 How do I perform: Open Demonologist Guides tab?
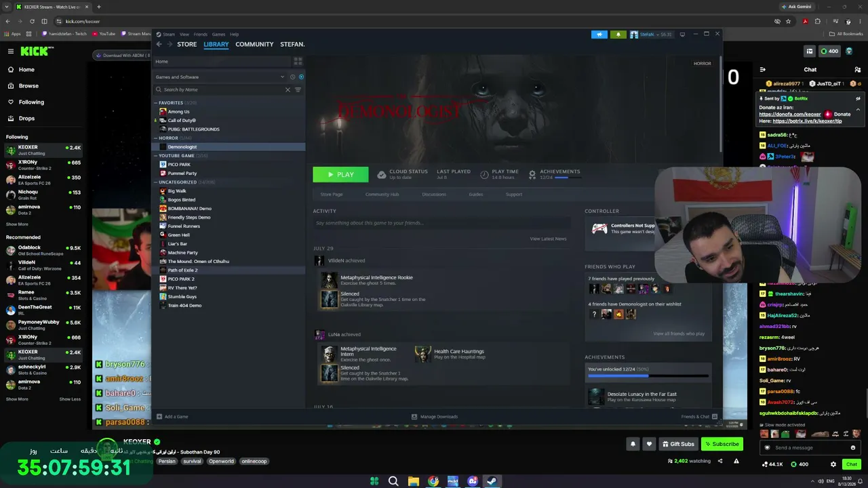tap(476, 195)
